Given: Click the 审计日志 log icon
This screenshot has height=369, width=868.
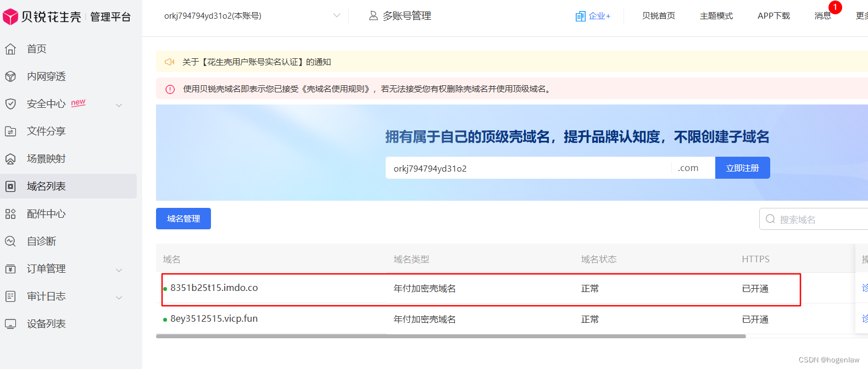Looking at the screenshot, I should (x=10, y=296).
